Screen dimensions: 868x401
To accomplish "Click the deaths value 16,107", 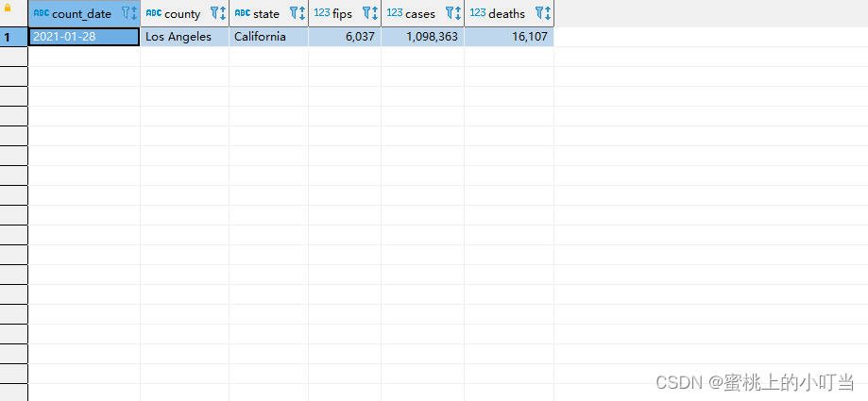I will [509, 37].
